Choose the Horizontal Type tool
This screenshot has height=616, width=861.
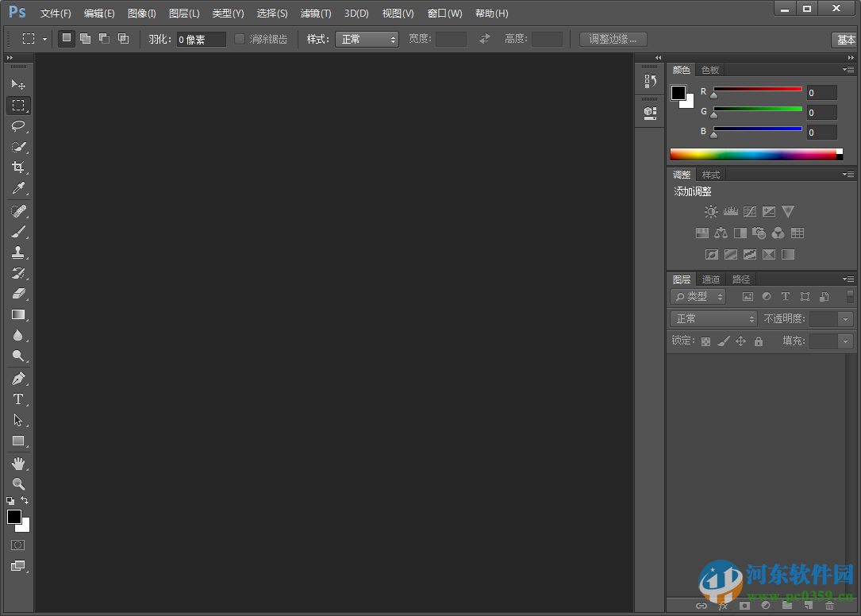pos(18,399)
